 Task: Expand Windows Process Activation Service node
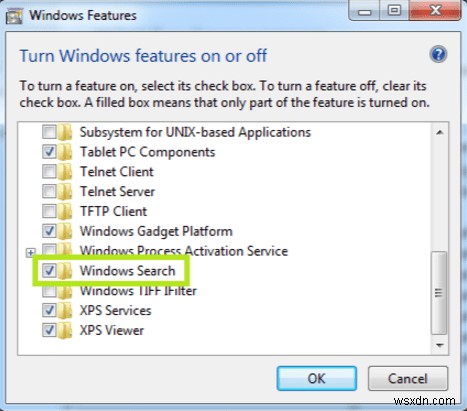(x=30, y=253)
